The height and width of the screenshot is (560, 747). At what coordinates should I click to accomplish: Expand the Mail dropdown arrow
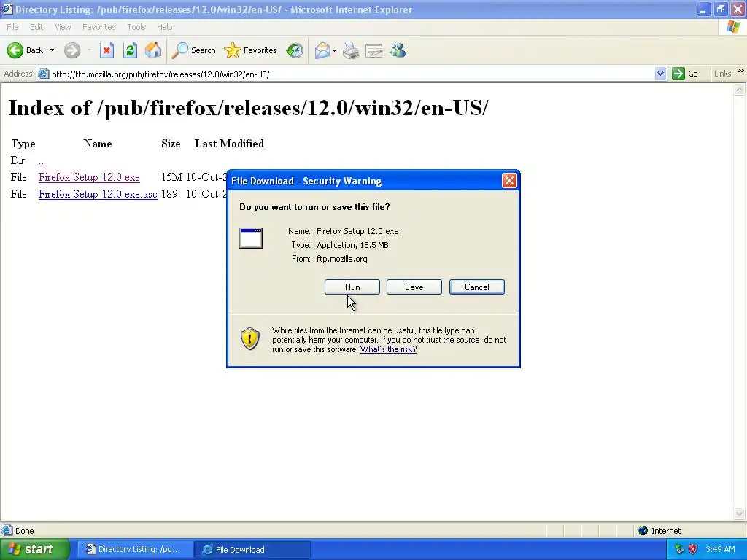[x=334, y=50]
